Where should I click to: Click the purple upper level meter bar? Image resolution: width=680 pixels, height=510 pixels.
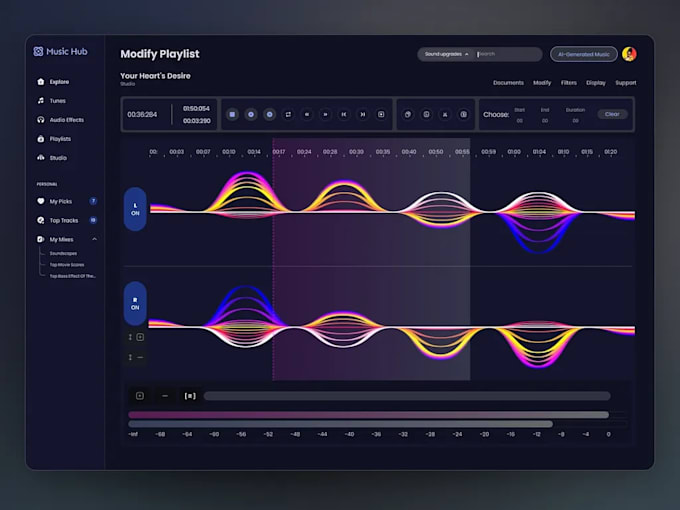[369, 415]
